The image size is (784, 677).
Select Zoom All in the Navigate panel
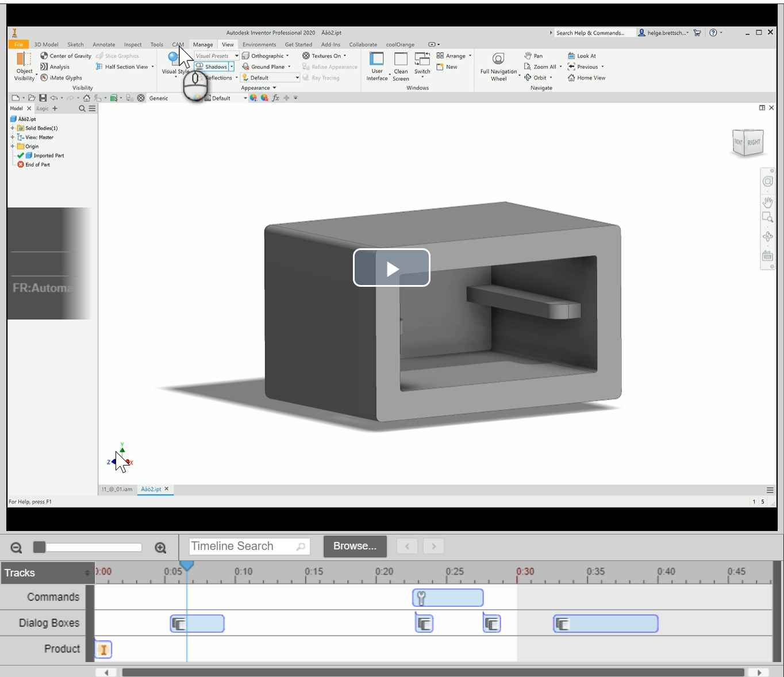tap(540, 67)
